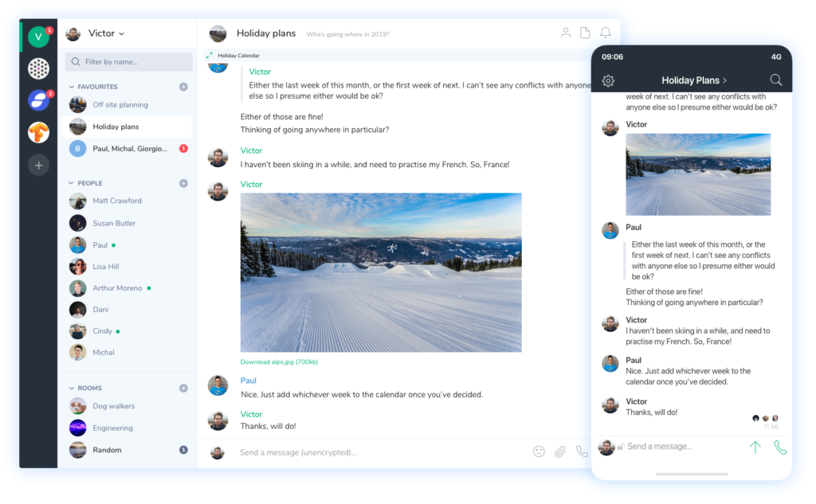
Task: Send the message on the mobile app
Action: (755, 446)
